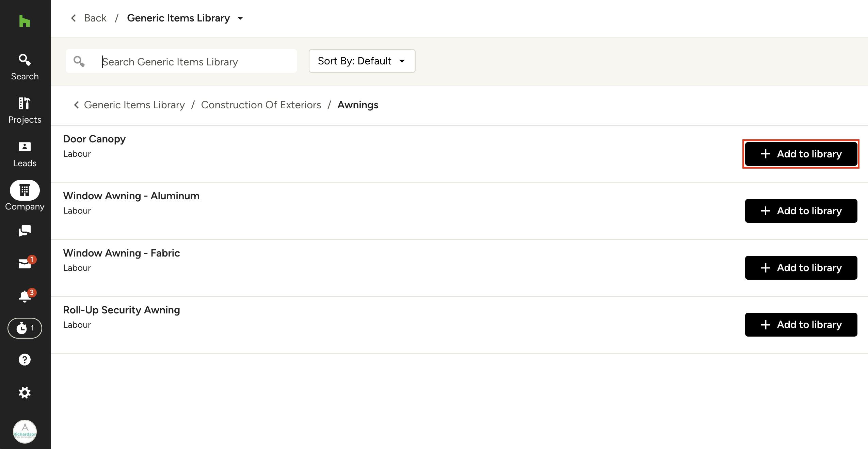Go to the Leads section
The width and height of the screenshot is (868, 449).
pos(25,154)
